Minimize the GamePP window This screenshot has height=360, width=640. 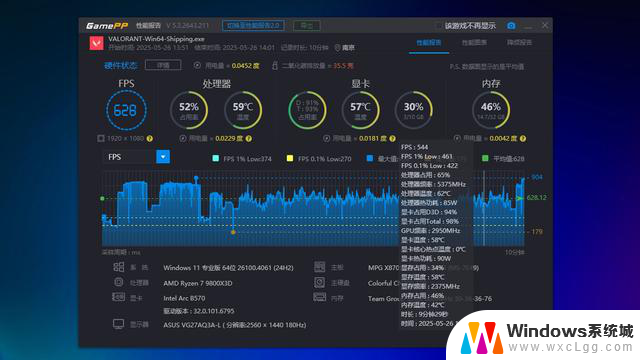pos(529,26)
